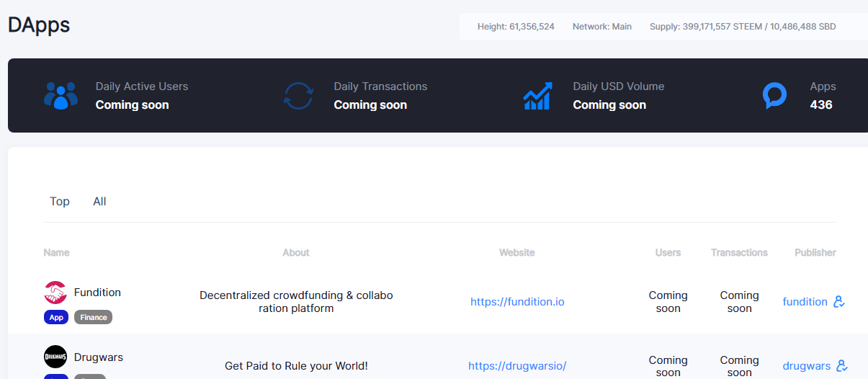
Task: Click the Height: 61,356,524 status text
Action: point(516,27)
